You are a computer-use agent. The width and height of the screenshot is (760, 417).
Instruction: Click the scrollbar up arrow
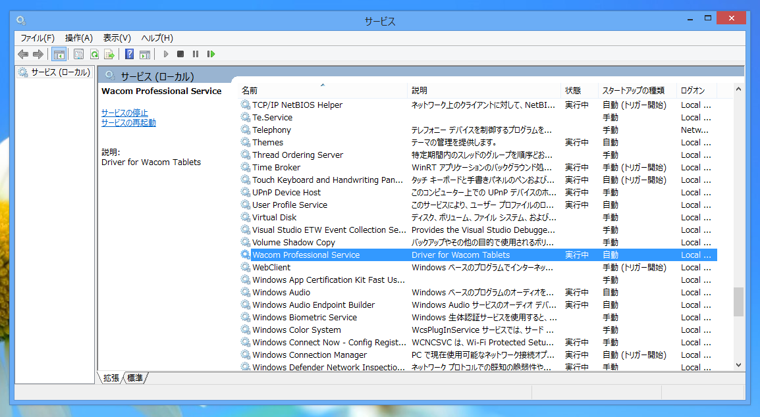click(738, 89)
